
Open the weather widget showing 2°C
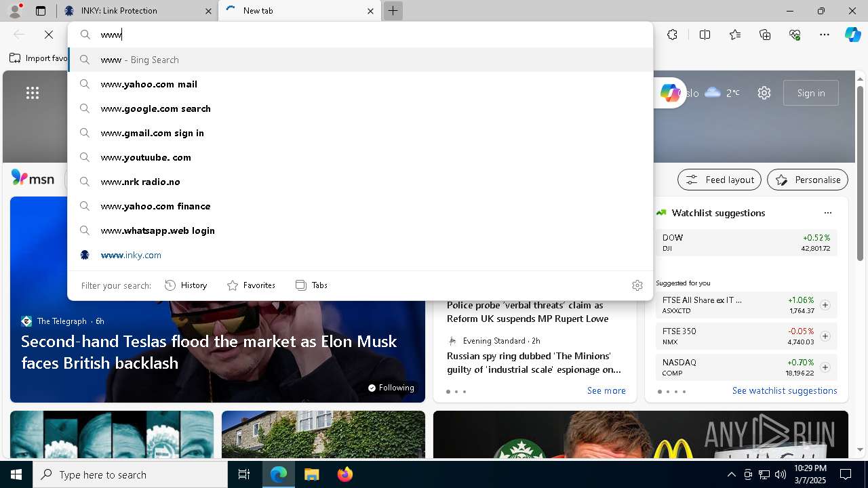click(x=722, y=93)
